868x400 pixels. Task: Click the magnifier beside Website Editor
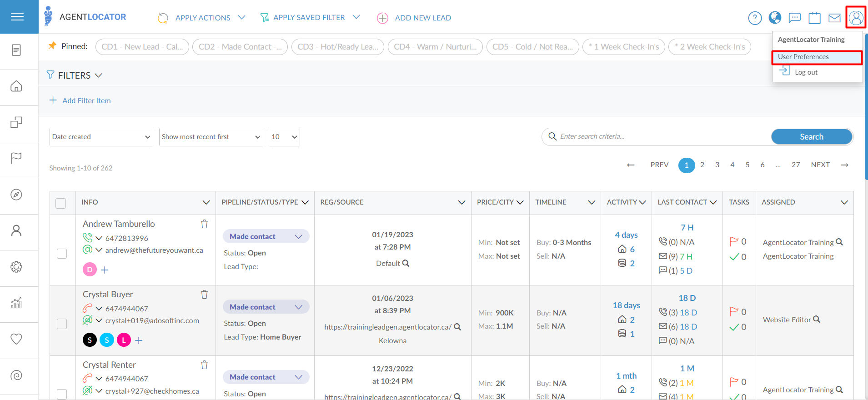tap(817, 320)
